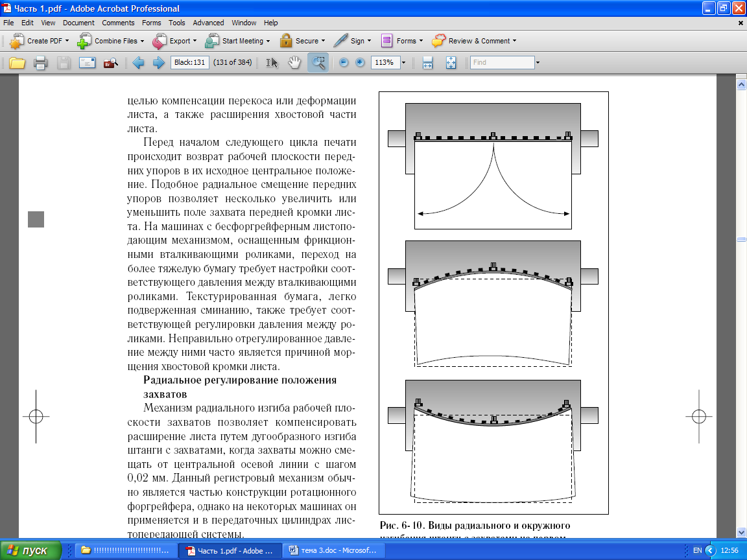Image resolution: width=747 pixels, height=560 pixels.
Task: Click the Fit Width scrolling icon
Action: pyautogui.click(x=427, y=62)
